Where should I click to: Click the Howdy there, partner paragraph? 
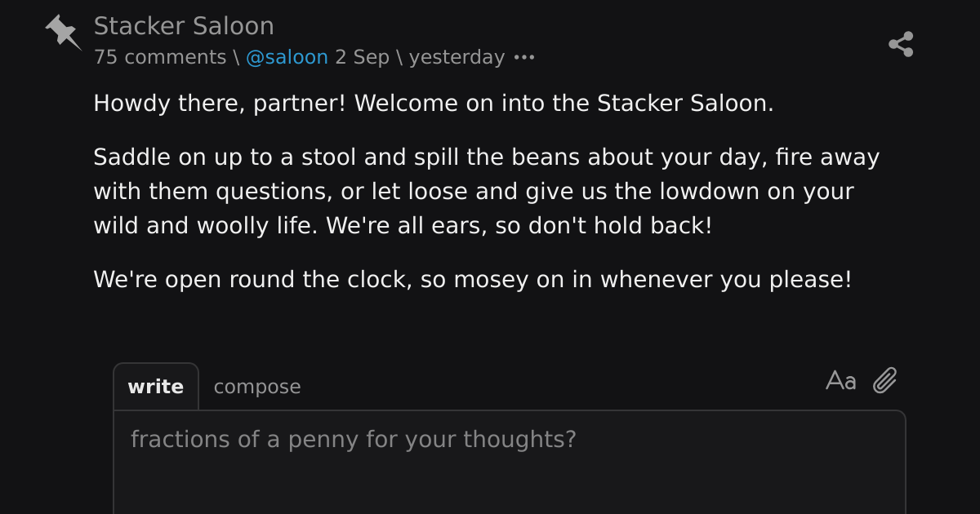434,104
